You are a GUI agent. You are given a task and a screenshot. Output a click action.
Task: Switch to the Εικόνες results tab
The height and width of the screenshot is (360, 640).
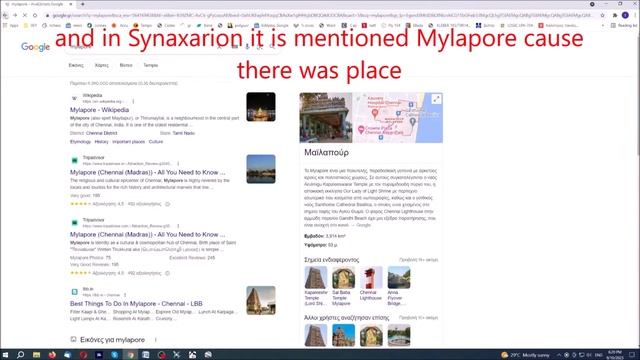point(76,65)
